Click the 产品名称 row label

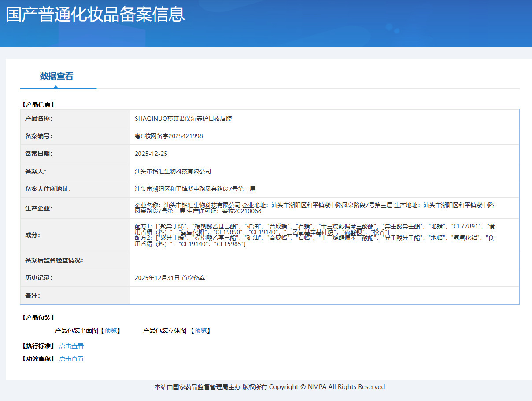point(39,118)
